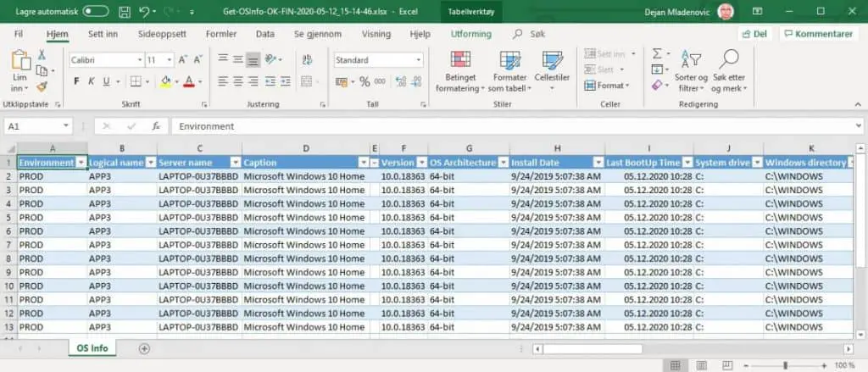Click the Lim inn paste icon

pos(20,61)
